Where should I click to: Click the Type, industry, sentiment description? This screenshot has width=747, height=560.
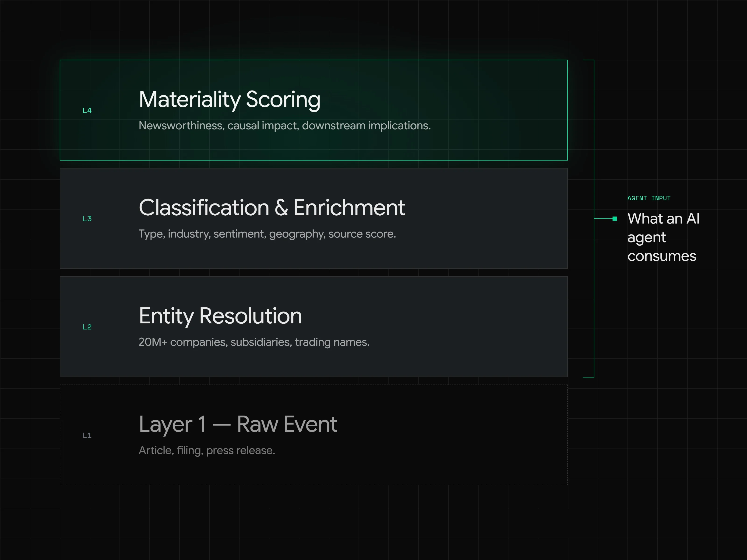tap(267, 234)
